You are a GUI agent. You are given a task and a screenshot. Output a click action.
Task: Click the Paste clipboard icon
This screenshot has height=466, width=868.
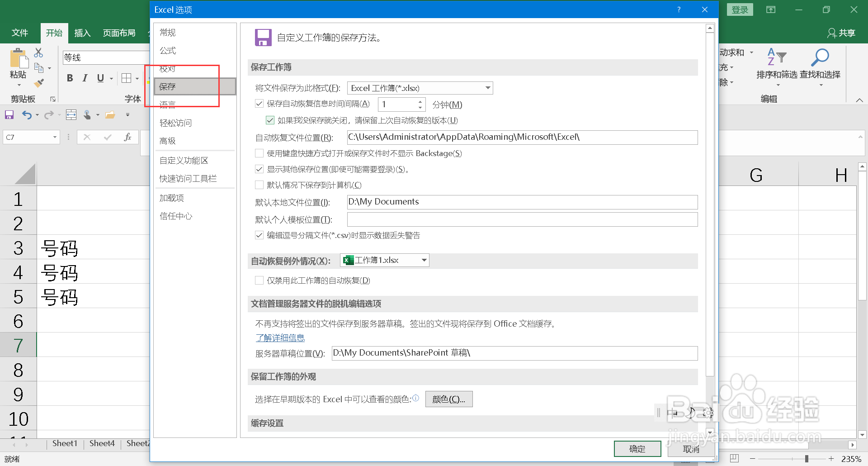point(19,59)
